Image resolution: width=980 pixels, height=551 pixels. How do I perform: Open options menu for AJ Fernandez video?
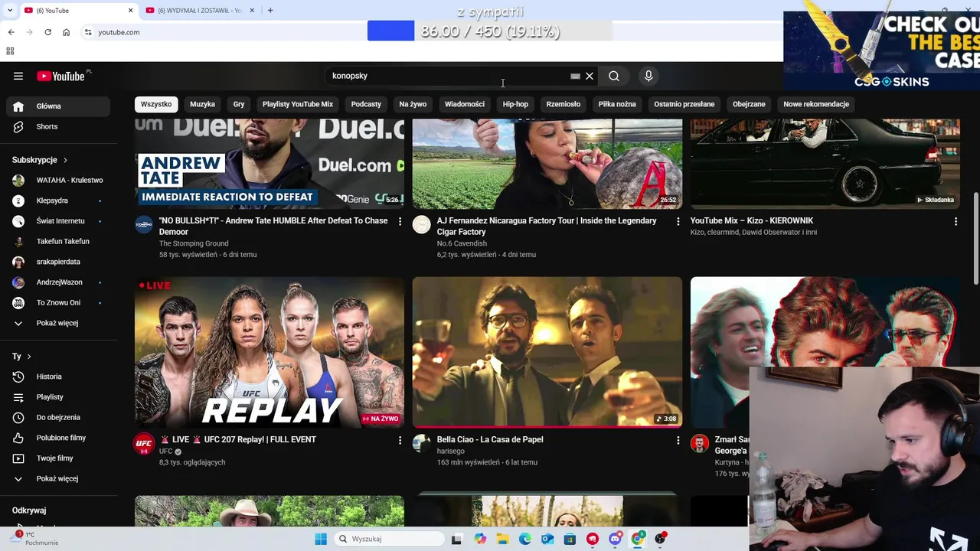click(x=678, y=221)
